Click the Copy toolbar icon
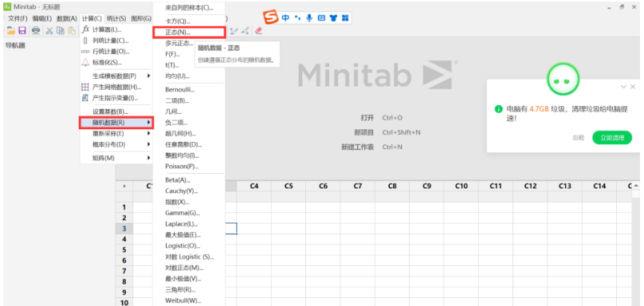 (x=61, y=30)
